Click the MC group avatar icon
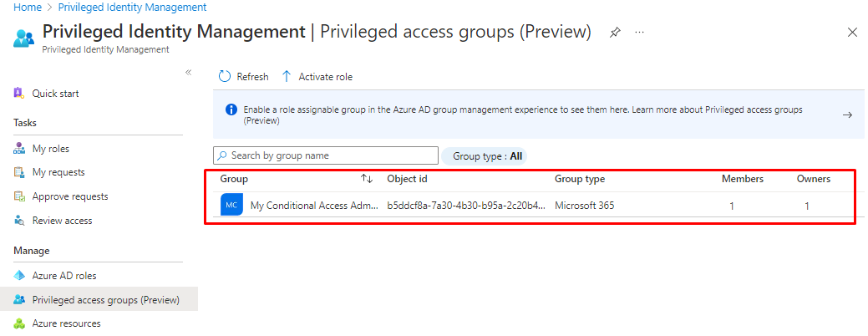This screenshot has height=336, width=868. click(x=231, y=205)
